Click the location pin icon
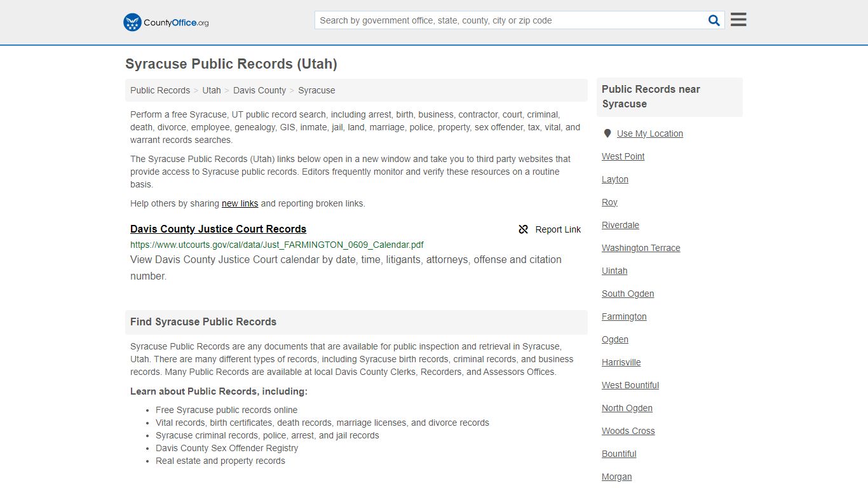The width and height of the screenshot is (868, 488). (x=607, y=133)
